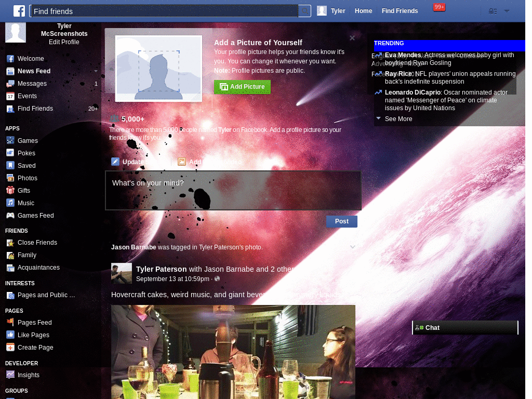Open the Pages Feed icon

(10, 322)
